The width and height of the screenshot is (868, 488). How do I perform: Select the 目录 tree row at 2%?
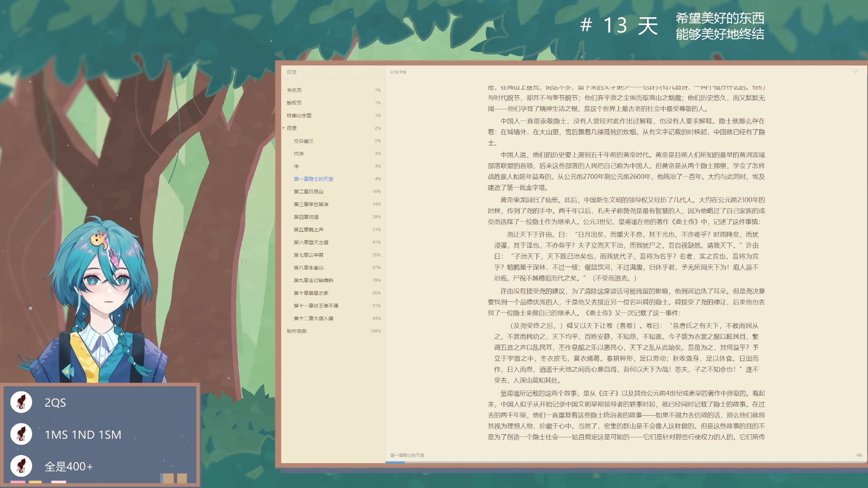pos(333,128)
